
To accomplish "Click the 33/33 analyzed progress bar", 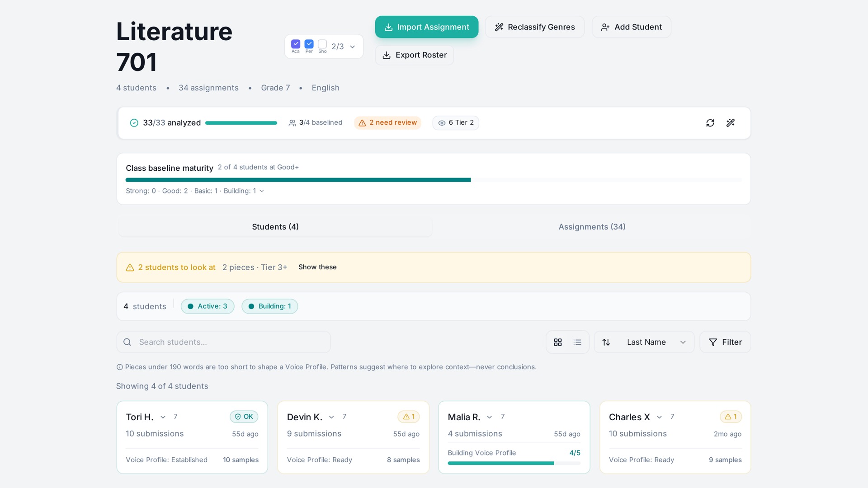I will [241, 123].
